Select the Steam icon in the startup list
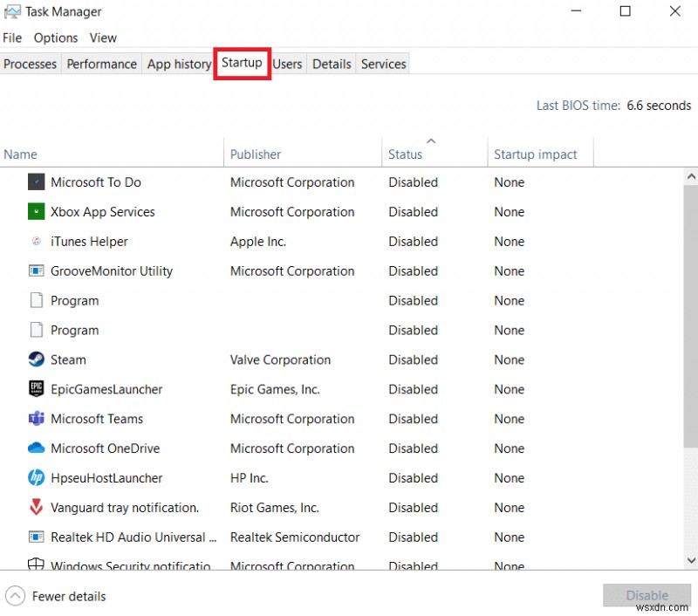 pos(36,359)
